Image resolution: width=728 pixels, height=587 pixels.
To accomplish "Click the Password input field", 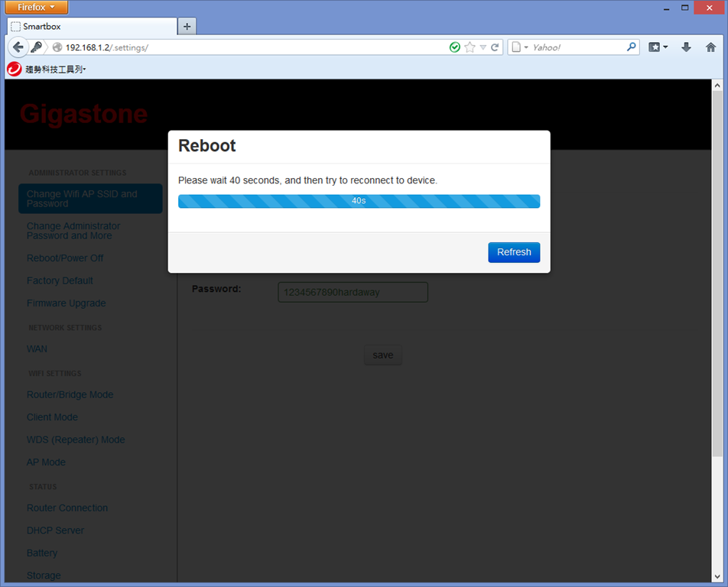I will tap(353, 292).
